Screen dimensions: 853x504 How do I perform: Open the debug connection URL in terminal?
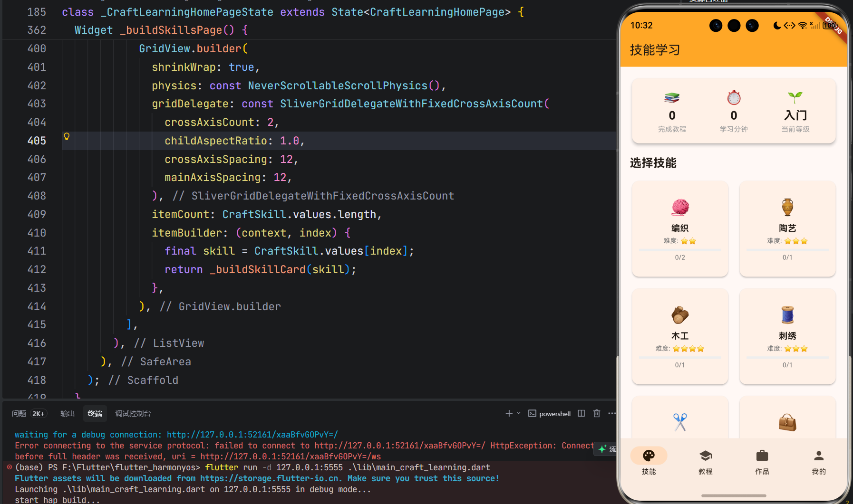tap(252, 435)
